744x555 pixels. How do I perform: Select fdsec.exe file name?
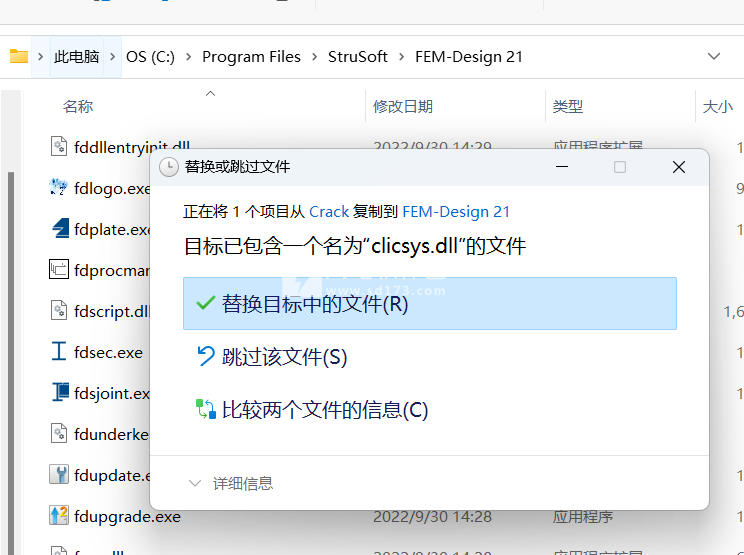click(x=108, y=352)
